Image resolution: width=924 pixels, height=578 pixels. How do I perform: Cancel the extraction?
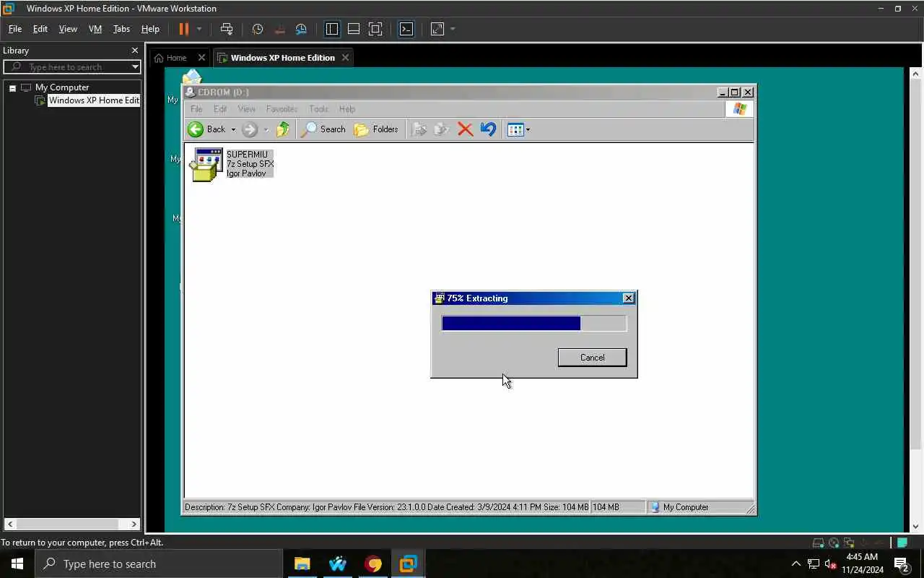[x=592, y=358]
